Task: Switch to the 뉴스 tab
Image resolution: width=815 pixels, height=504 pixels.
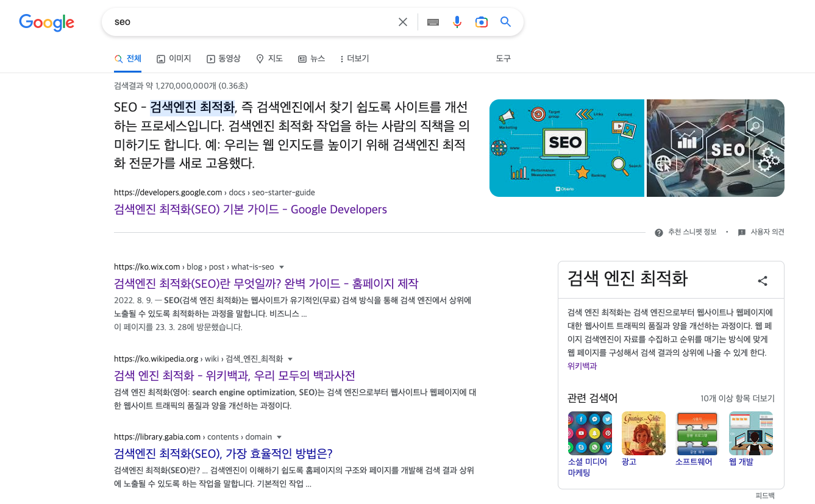Action: point(311,59)
